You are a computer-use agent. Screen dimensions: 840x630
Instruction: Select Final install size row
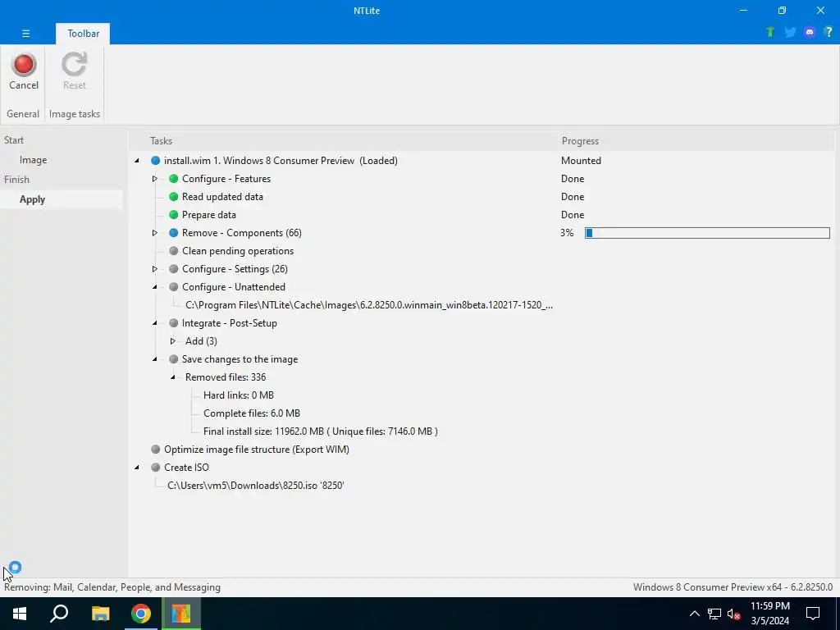321,431
